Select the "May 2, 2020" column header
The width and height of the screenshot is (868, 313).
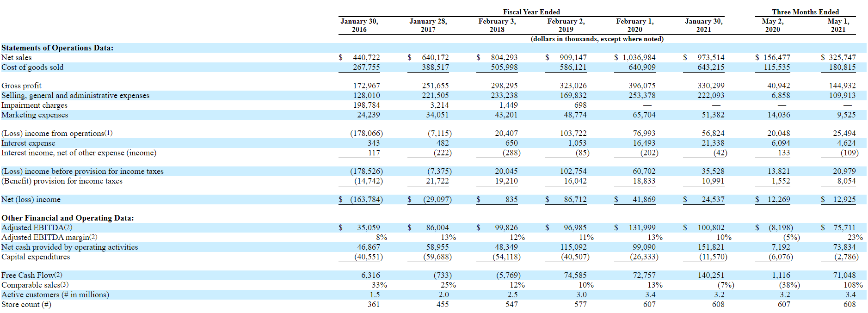tap(773, 25)
